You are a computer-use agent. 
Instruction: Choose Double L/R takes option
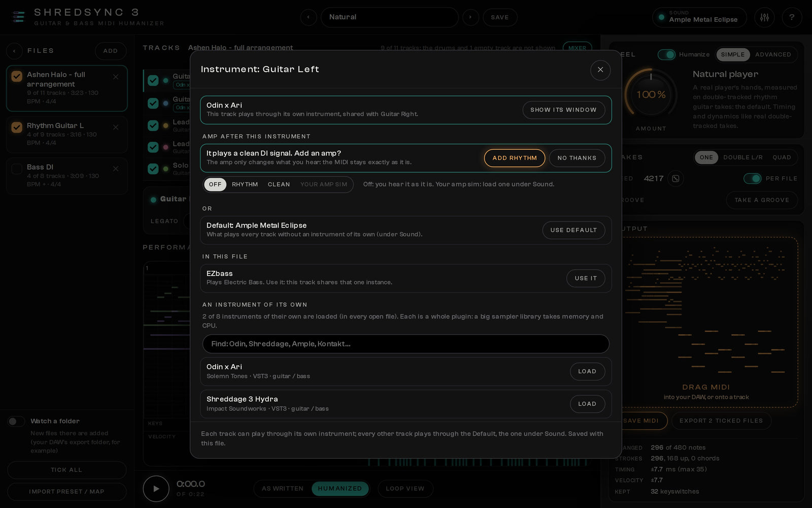(x=743, y=157)
